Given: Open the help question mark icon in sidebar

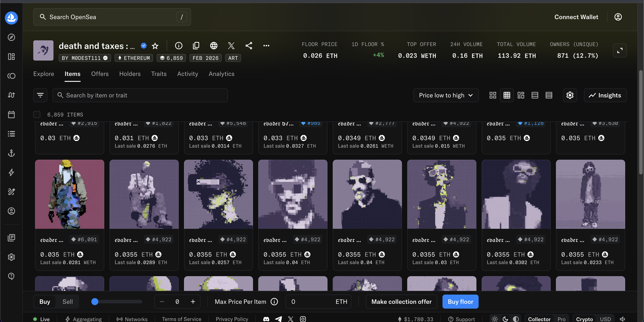Looking at the screenshot, I should tap(11, 276).
